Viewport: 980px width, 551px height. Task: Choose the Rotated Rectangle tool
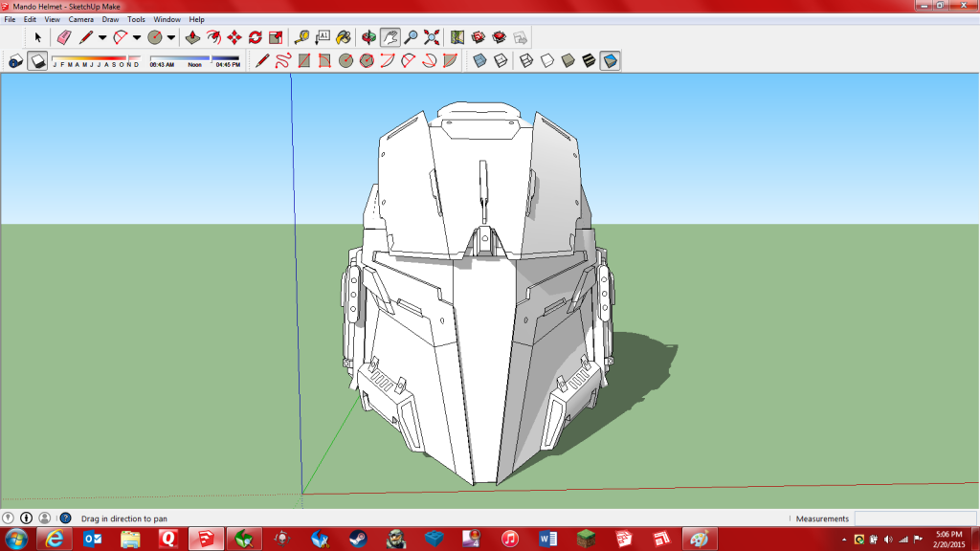(x=324, y=60)
